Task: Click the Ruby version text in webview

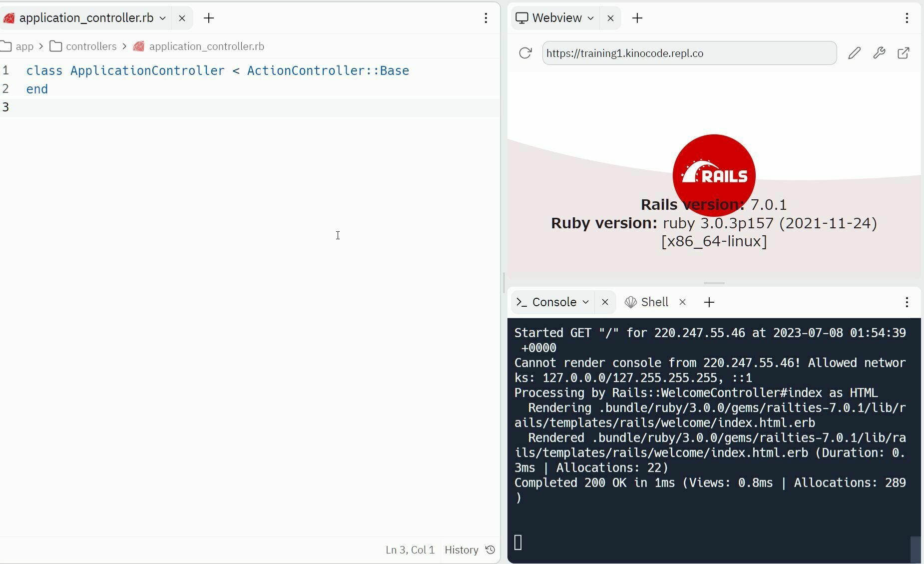Action: [x=714, y=232]
